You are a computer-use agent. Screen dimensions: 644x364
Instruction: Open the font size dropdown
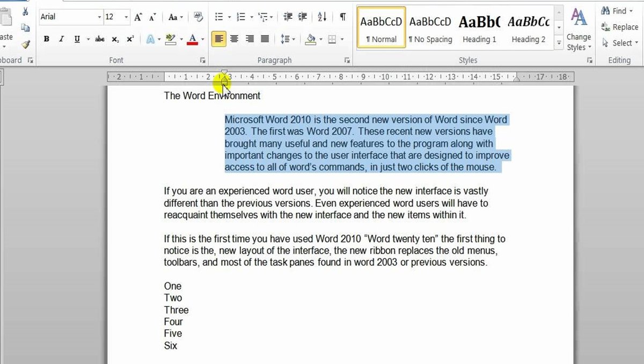click(x=126, y=17)
